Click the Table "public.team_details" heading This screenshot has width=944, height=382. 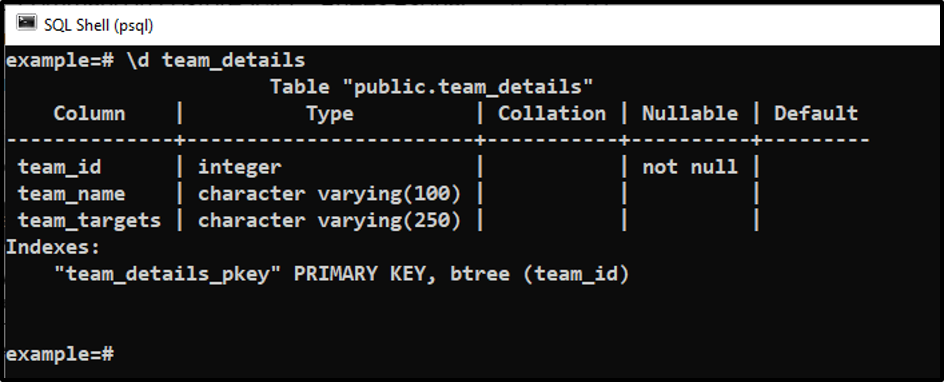tap(432, 87)
